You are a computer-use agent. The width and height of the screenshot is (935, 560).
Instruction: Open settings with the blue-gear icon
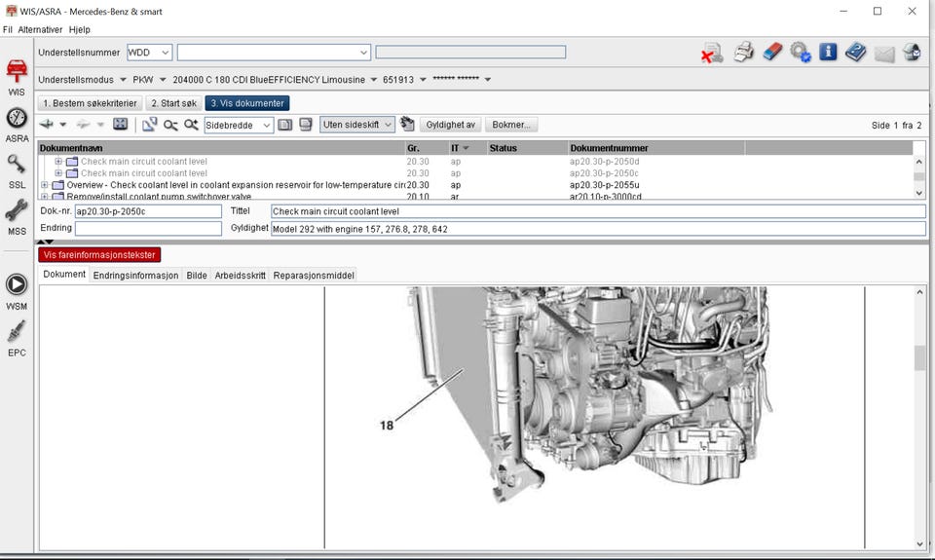pos(801,53)
